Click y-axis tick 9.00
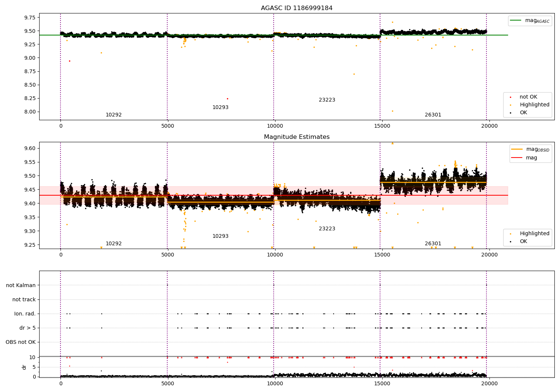Image resolution: width=560 pixels, height=392 pixels. [x=29, y=58]
